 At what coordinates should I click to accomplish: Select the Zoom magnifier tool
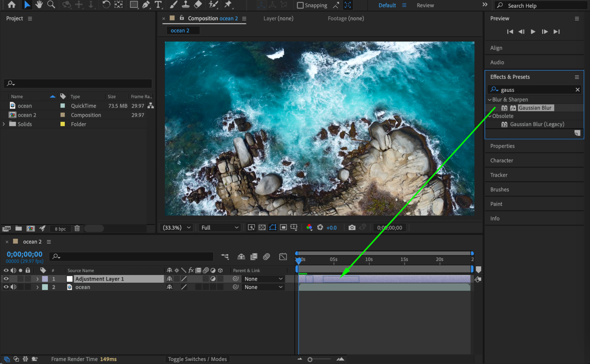(x=51, y=5)
